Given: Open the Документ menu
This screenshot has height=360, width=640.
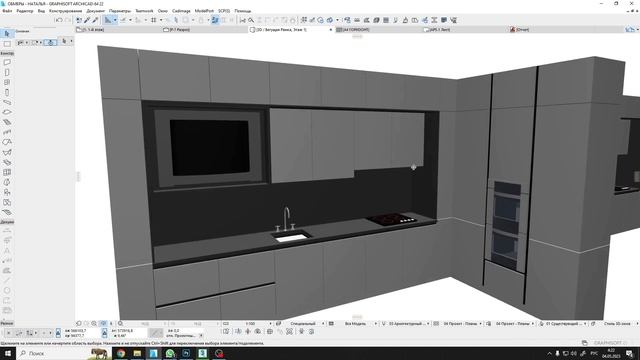Looking at the screenshot, I should (x=96, y=11).
